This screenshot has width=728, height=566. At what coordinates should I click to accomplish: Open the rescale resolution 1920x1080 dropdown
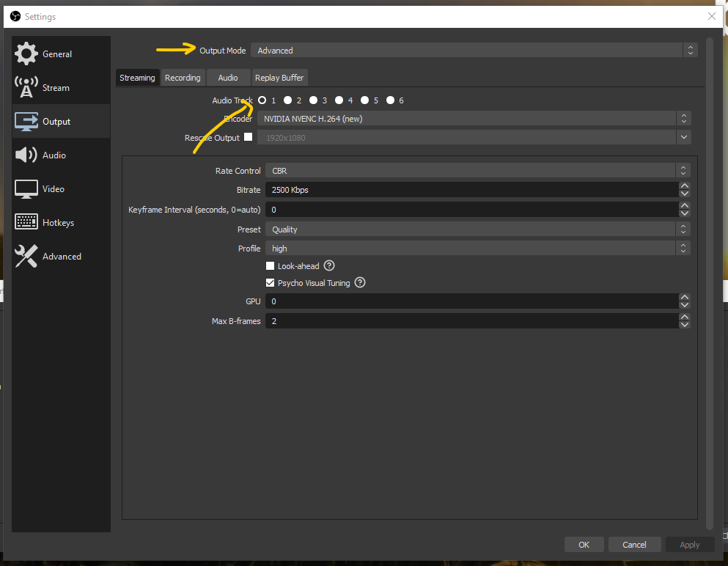[474, 137]
